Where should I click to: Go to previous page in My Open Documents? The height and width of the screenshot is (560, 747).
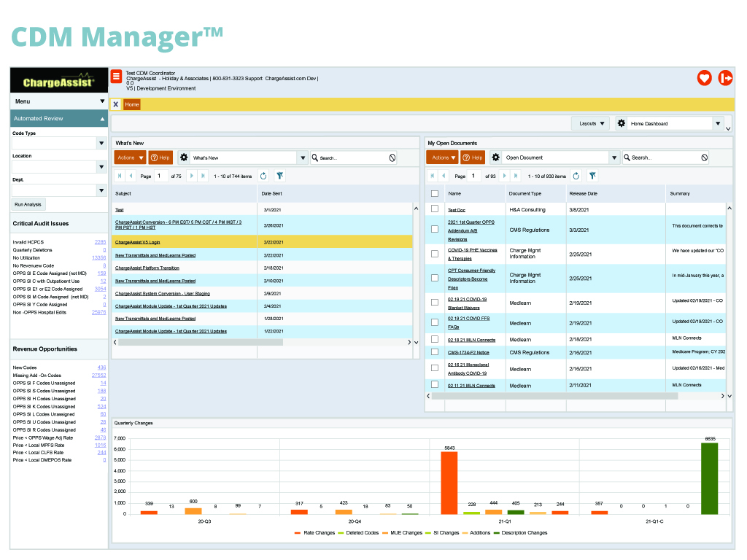pyautogui.click(x=444, y=176)
